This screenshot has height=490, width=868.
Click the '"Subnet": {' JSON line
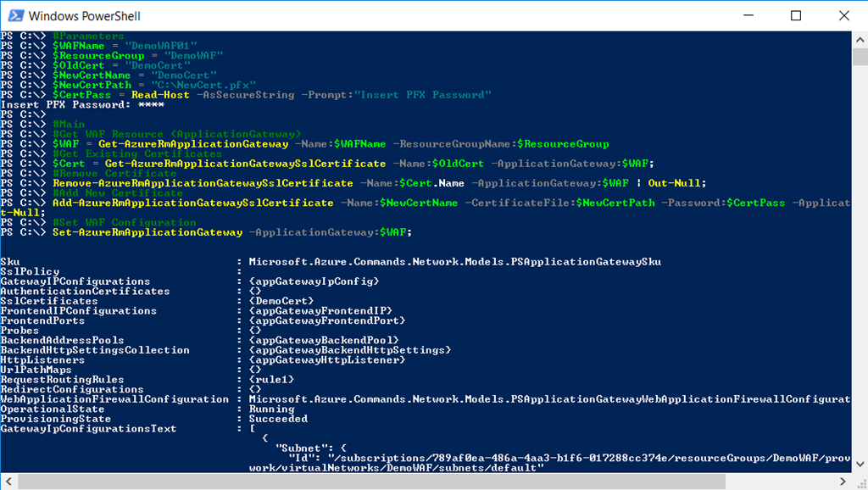(310, 448)
